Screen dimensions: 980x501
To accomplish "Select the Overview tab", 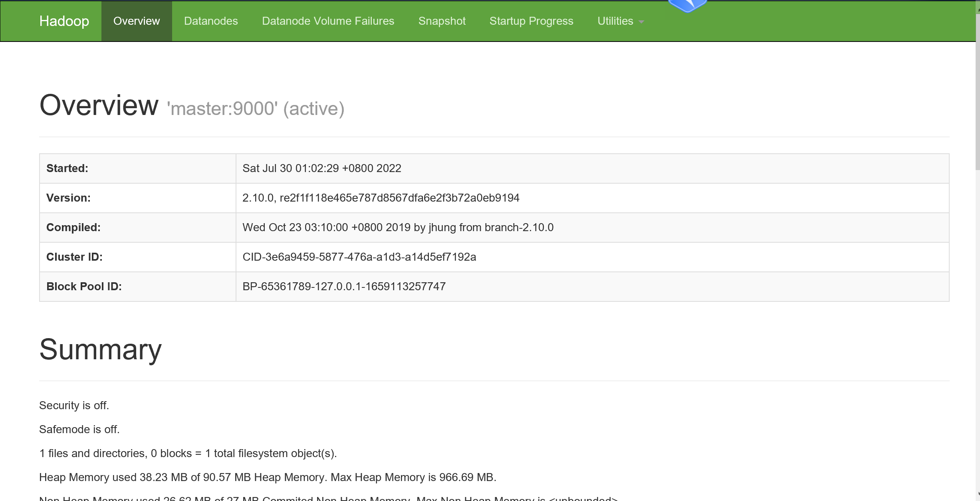I will tap(137, 21).
